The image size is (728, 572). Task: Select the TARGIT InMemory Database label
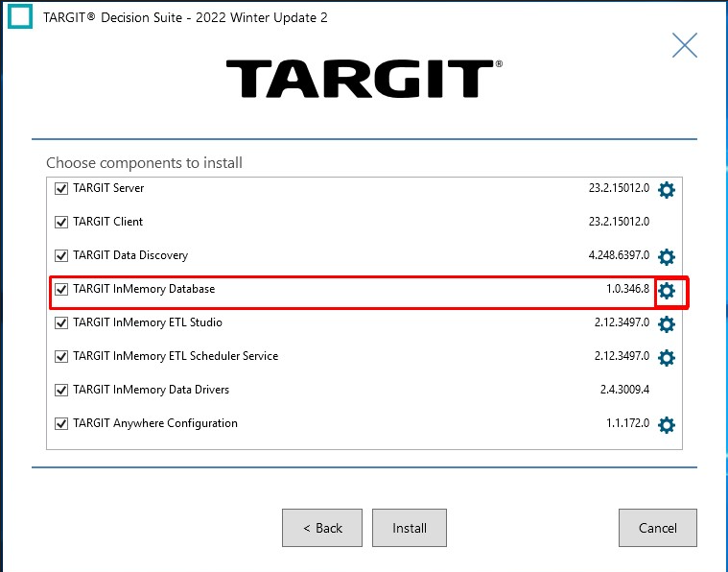144,289
